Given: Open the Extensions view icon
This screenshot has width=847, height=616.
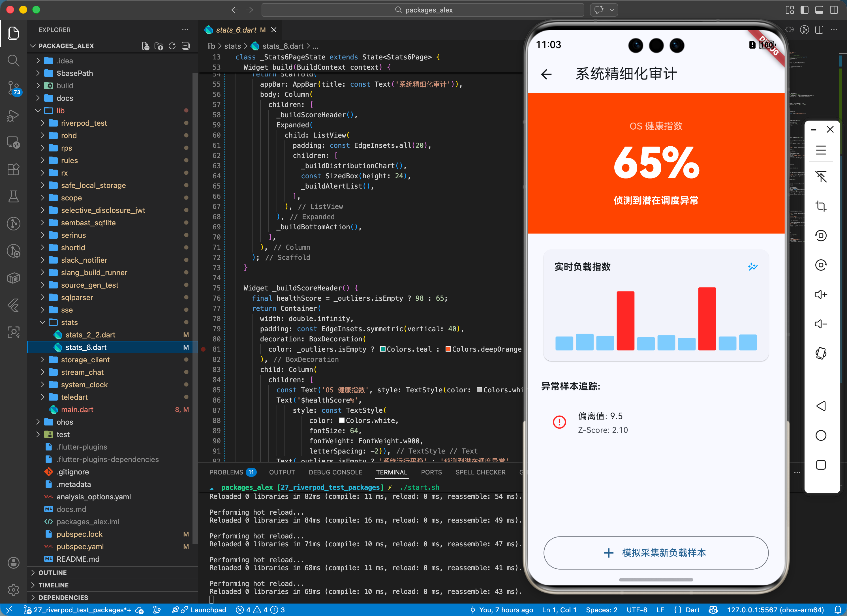Looking at the screenshot, I should (x=13, y=170).
